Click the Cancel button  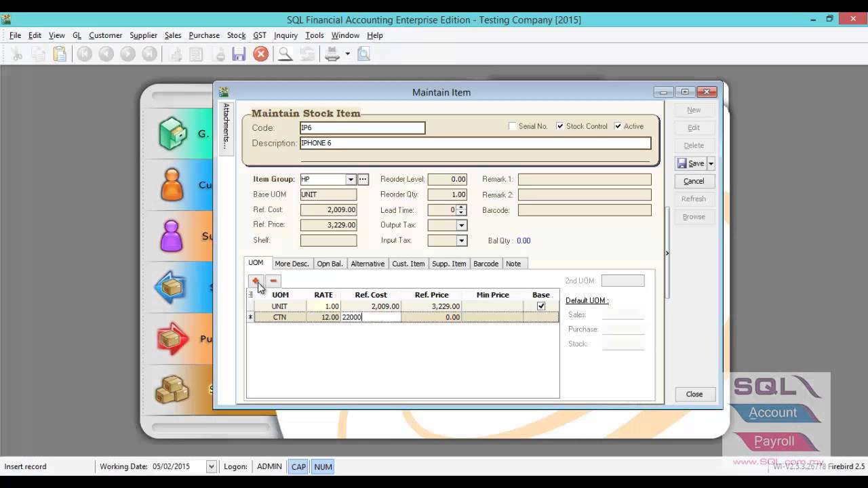tap(694, 181)
